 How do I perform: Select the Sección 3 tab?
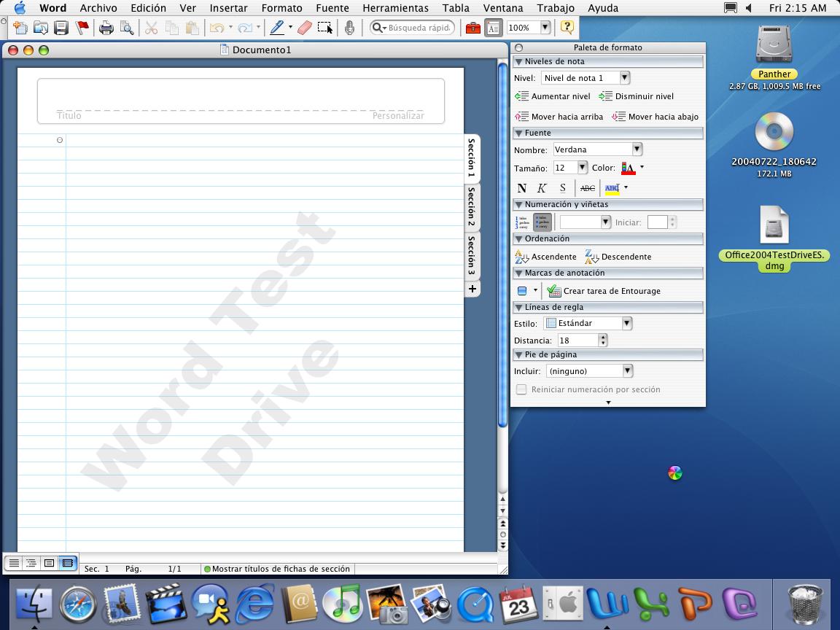[472, 255]
